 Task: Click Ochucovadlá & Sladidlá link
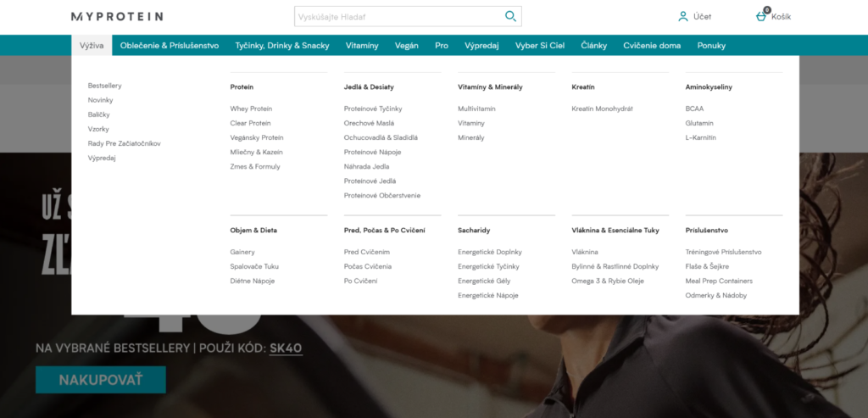click(x=381, y=137)
